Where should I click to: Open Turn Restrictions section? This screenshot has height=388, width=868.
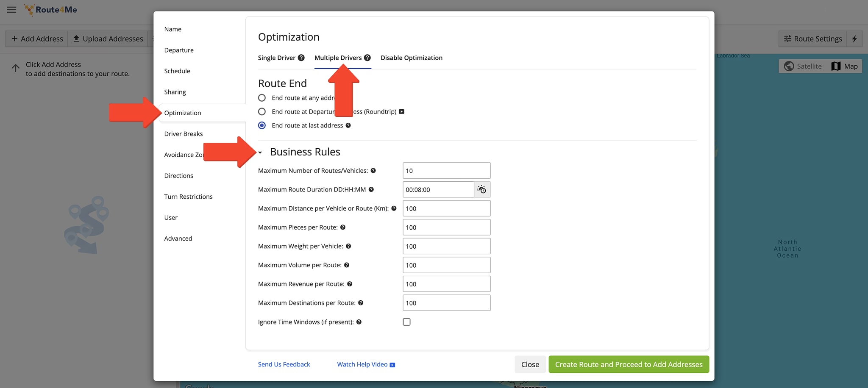pyautogui.click(x=189, y=197)
